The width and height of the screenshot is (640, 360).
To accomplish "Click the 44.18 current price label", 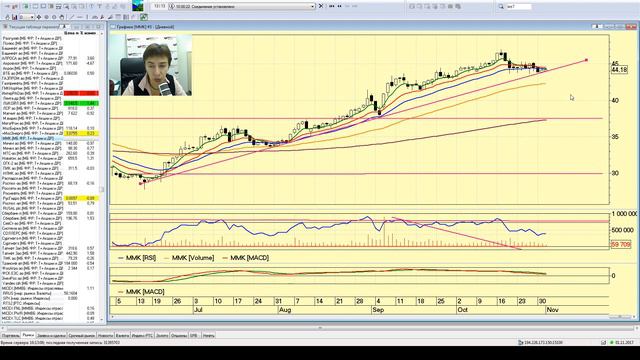I will tap(619, 70).
